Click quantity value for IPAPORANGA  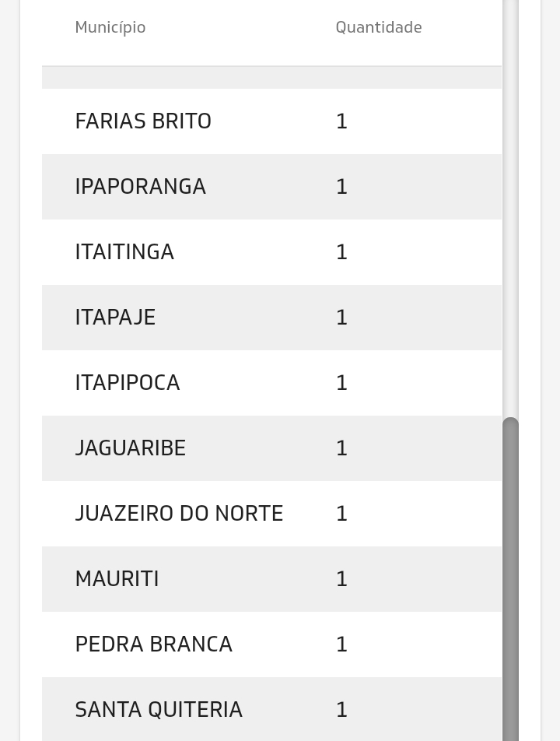pos(341,187)
